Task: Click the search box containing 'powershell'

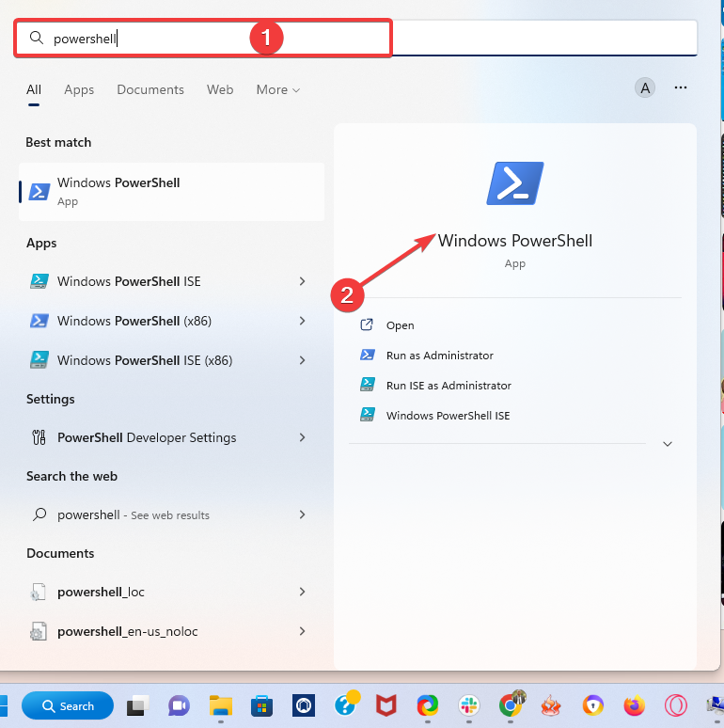Action: (x=356, y=38)
